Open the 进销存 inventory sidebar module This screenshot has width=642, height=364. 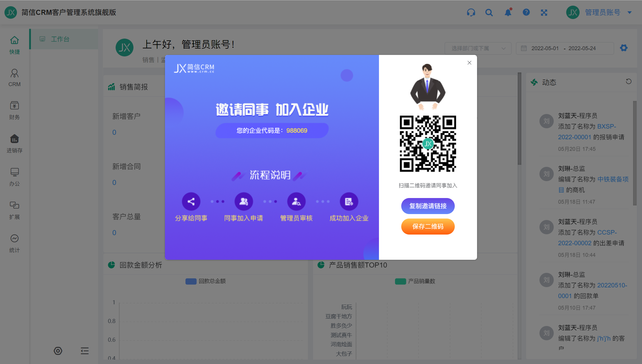pyautogui.click(x=14, y=144)
